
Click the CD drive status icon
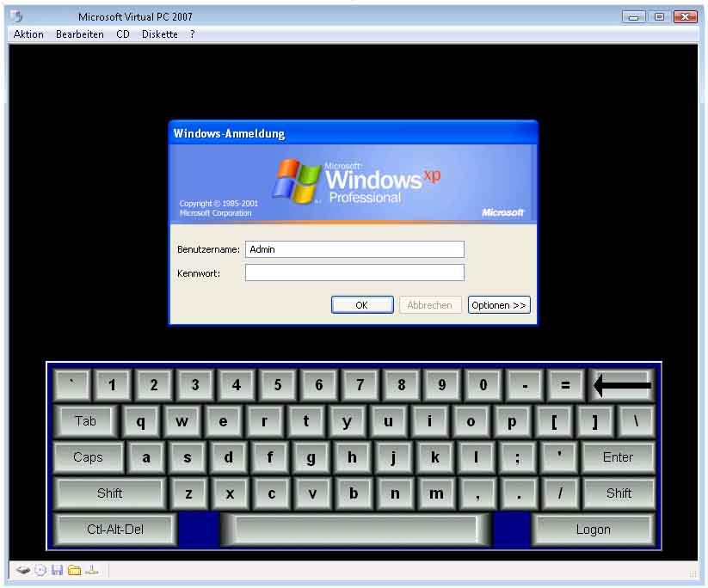coord(40,571)
